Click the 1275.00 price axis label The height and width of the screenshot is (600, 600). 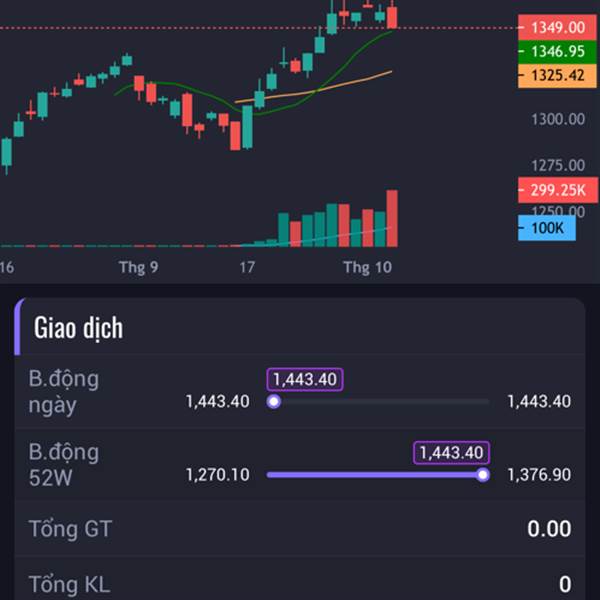(x=558, y=166)
